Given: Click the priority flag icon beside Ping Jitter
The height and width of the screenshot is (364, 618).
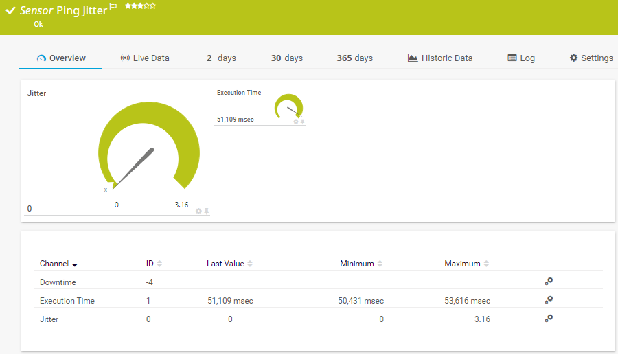Looking at the screenshot, I should [113, 6].
